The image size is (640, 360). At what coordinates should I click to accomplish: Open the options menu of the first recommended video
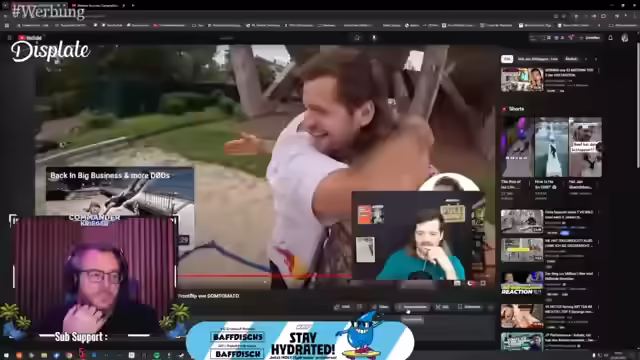pos(598,71)
